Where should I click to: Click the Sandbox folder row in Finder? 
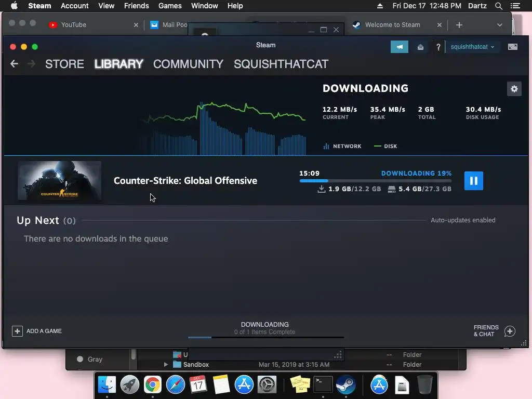click(298, 364)
